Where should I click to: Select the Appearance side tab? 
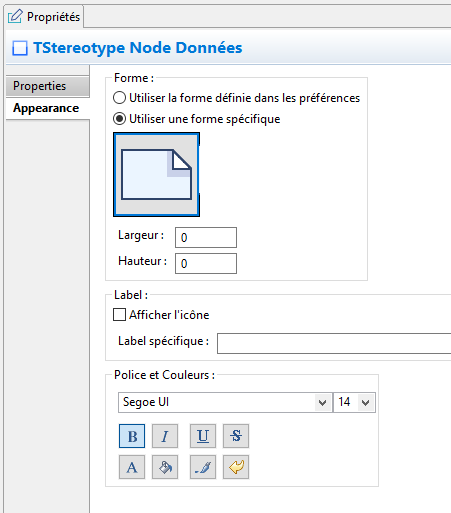point(47,108)
